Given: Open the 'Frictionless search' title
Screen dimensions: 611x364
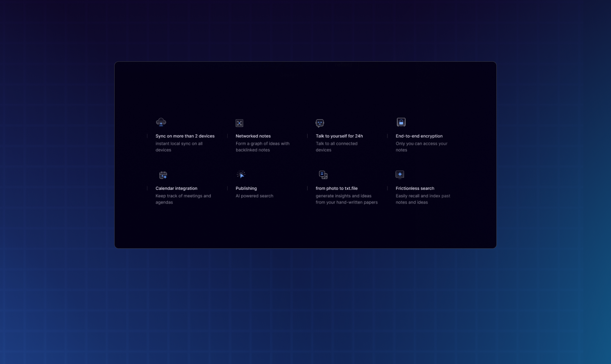Looking at the screenshot, I should point(415,188).
